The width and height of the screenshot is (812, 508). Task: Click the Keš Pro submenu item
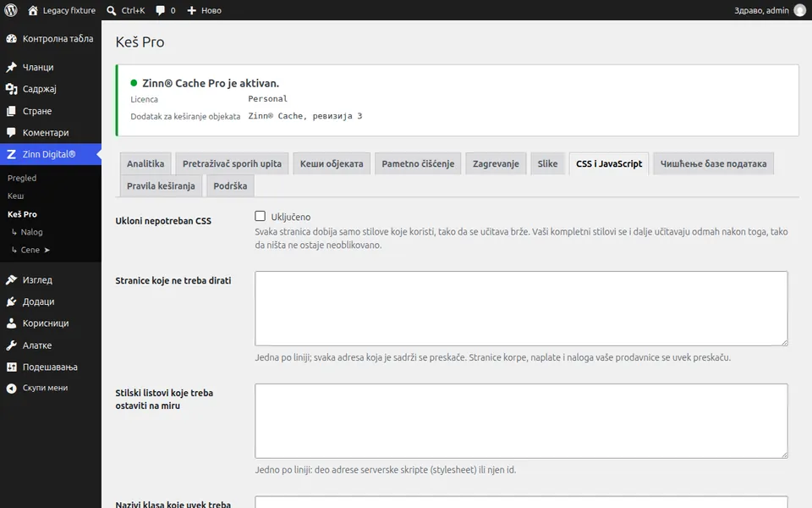(x=22, y=214)
